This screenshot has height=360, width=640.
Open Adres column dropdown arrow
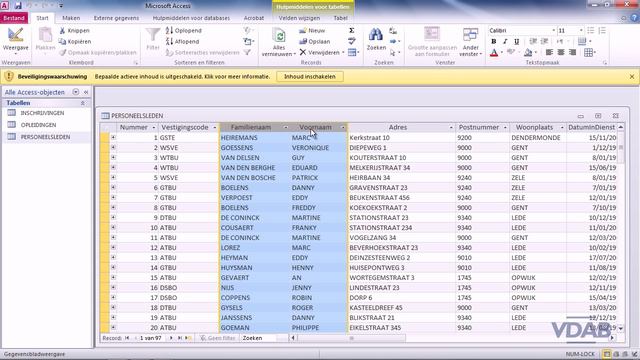[x=451, y=128]
